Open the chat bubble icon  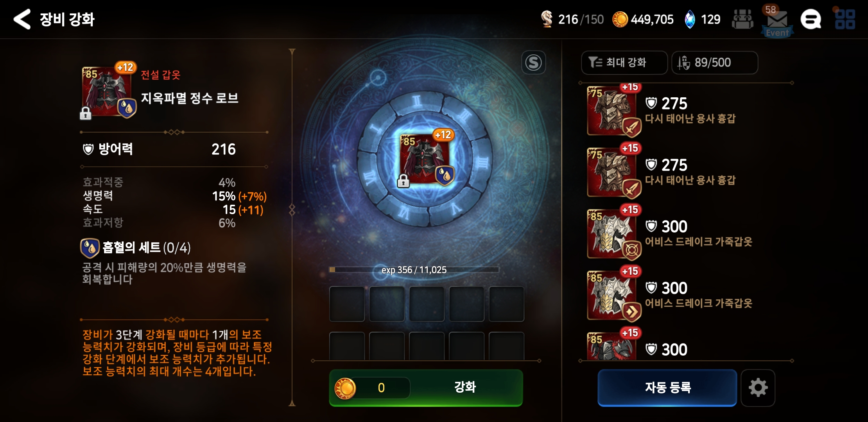point(811,19)
